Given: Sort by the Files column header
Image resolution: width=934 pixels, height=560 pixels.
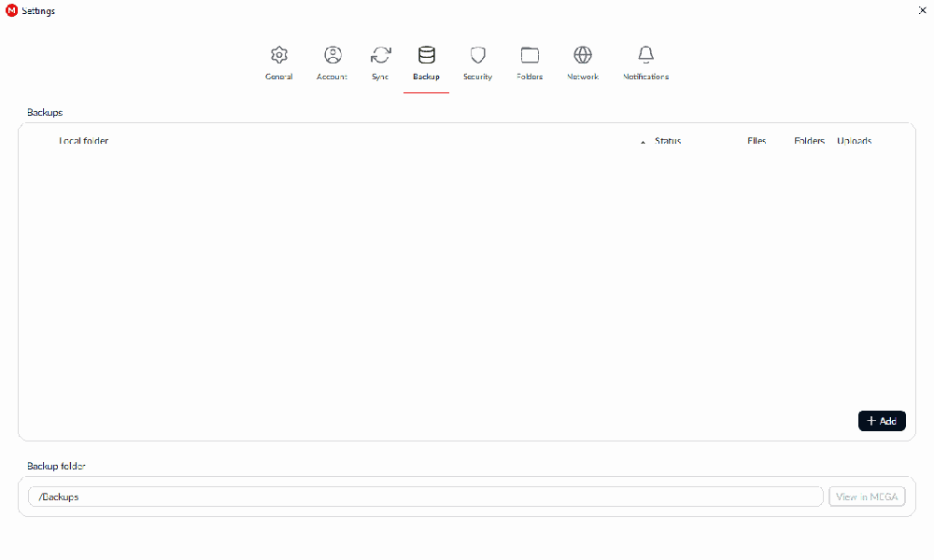Looking at the screenshot, I should pyautogui.click(x=757, y=141).
